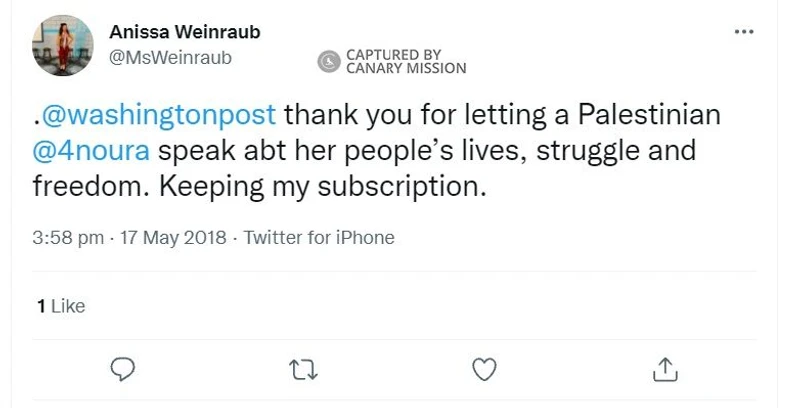Open the share tweet icon
Viewport: 800px width, 408px height.
[664, 369]
